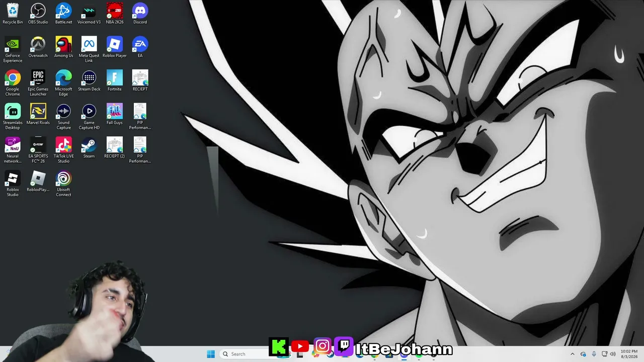Click the network icon in the system tray
This screenshot has height=362, width=644.
tap(604, 354)
